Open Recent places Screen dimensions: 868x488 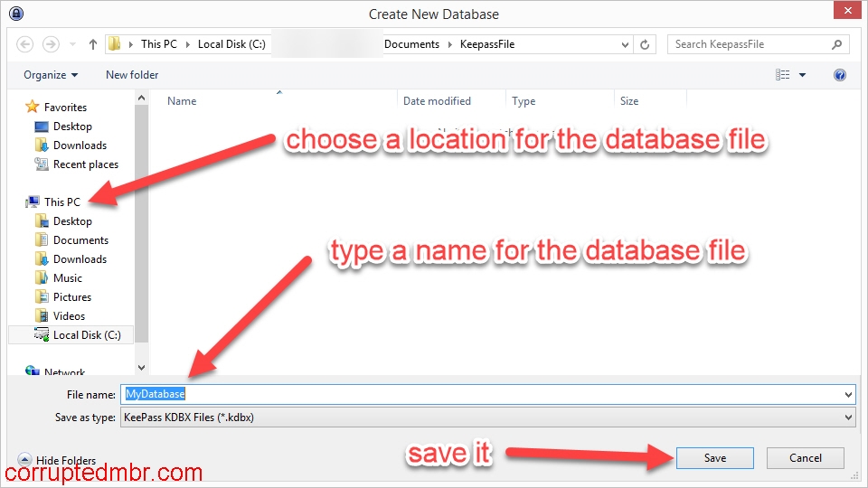tap(86, 164)
